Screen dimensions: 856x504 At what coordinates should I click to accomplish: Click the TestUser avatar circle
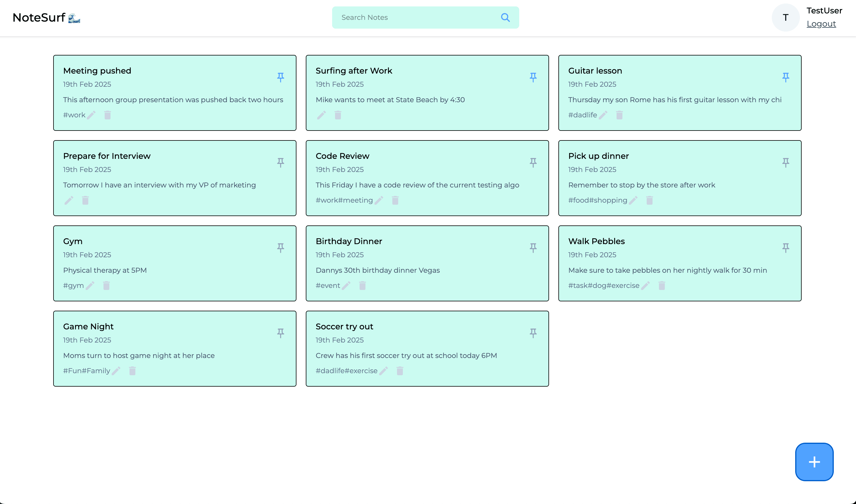coord(785,17)
